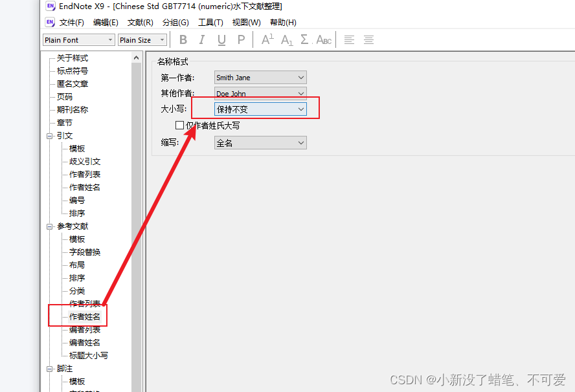Screen dimensions: 575x392
Task: Select 页码 in the style tree
Action: tap(65, 97)
